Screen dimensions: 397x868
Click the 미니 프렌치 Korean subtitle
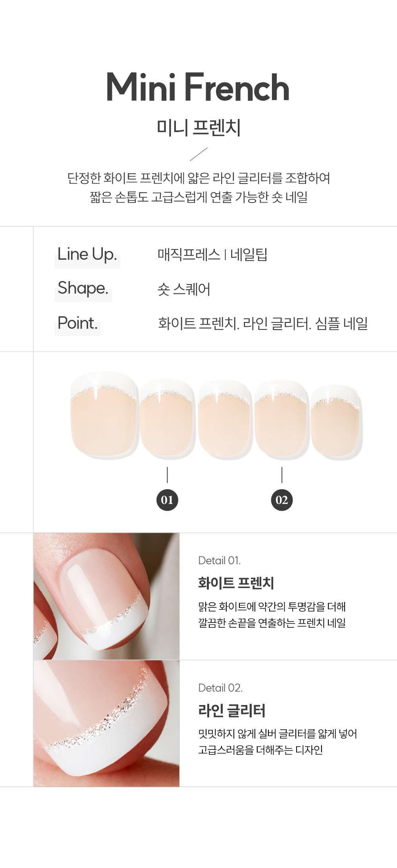199,128
